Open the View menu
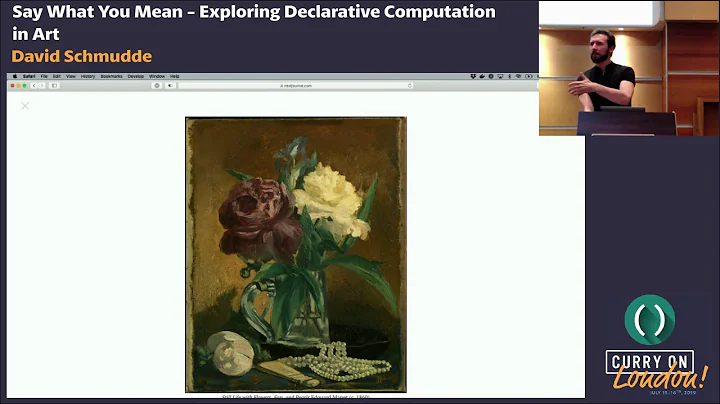This screenshot has height=404, width=720. pyautogui.click(x=71, y=76)
